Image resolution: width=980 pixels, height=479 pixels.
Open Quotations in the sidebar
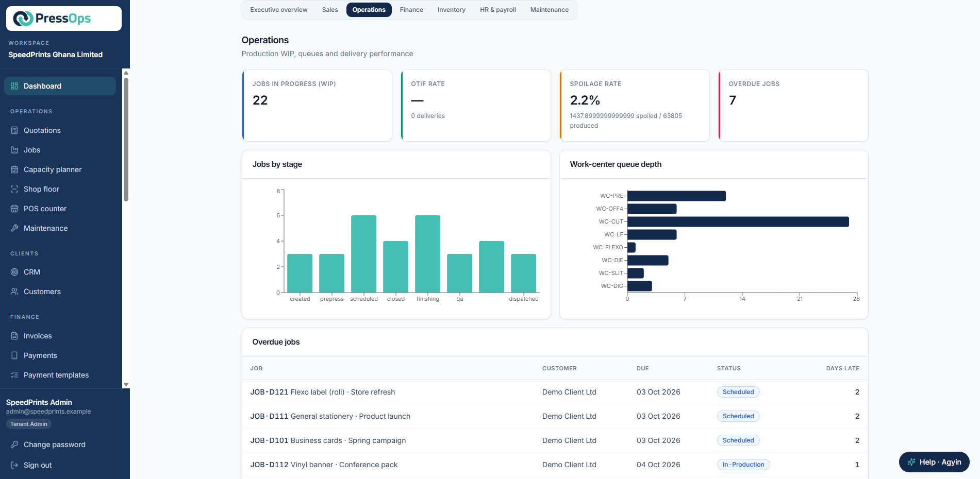(x=60, y=130)
